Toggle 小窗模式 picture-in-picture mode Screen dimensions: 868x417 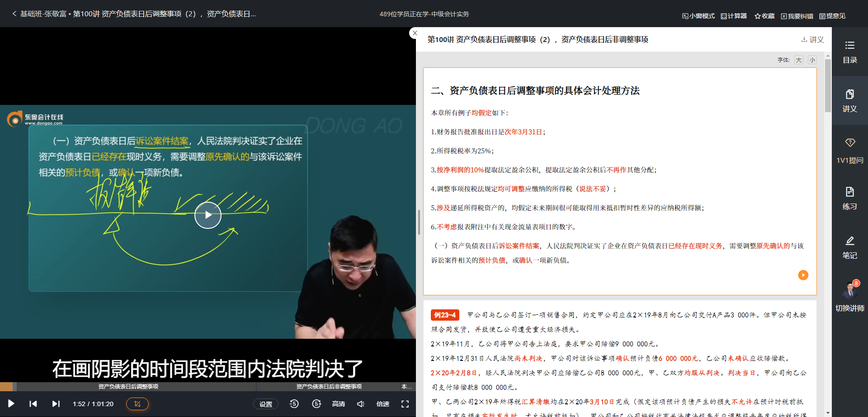698,15
